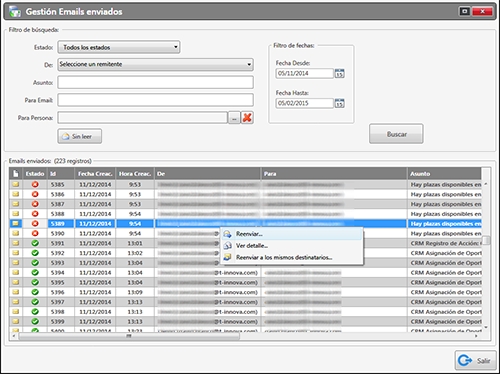The width and height of the screenshot is (500, 374).
Task: Click the horizontal scrollbar thumb
Action: pos(129,336)
